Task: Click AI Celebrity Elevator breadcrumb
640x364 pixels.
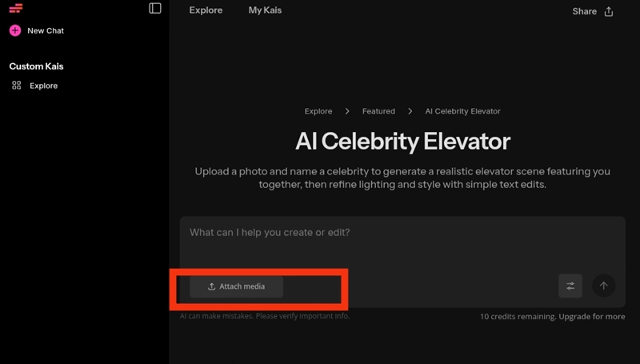Action: (x=462, y=111)
